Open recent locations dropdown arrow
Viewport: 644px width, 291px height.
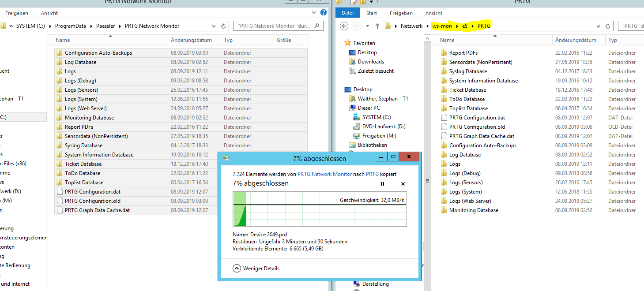coord(367,26)
